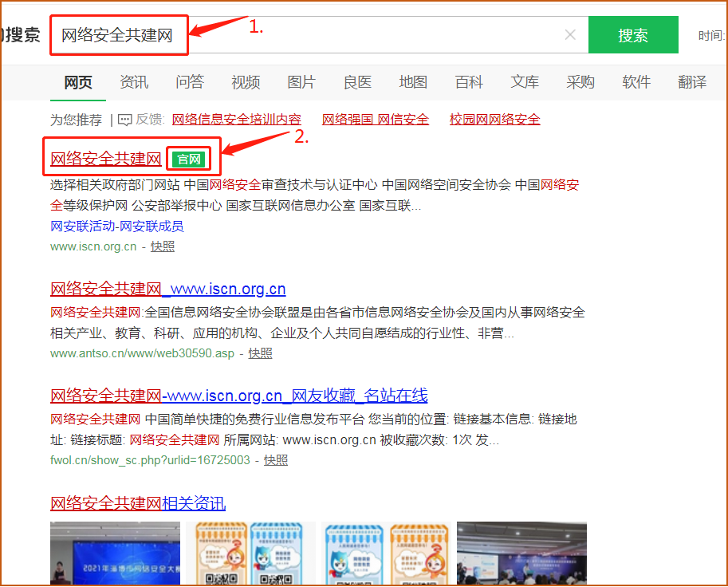Switch to the 翻译 tab
This screenshot has width=728, height=587.
692,82
